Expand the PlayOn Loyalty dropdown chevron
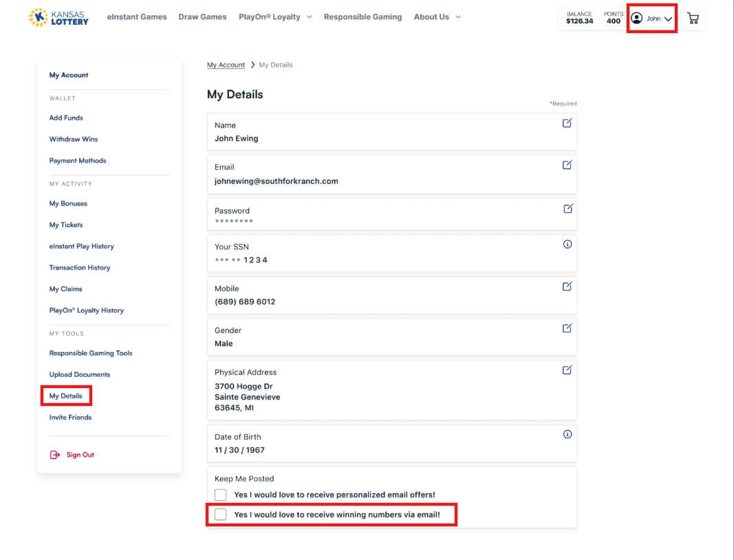The width and height of the screenshot is (734, 560). pos(310,17)
